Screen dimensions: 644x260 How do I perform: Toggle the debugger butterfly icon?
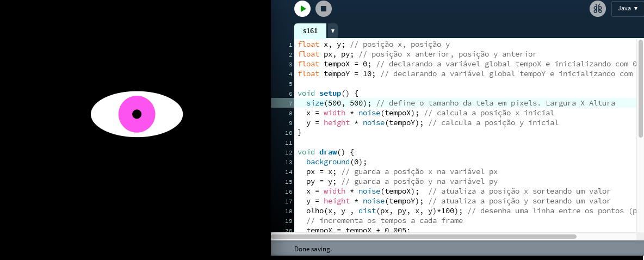click(598, 9)
